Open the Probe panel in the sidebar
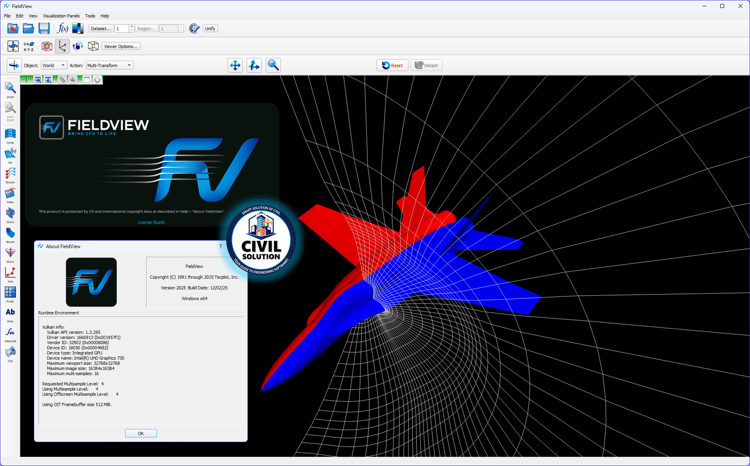 [10, 295]
